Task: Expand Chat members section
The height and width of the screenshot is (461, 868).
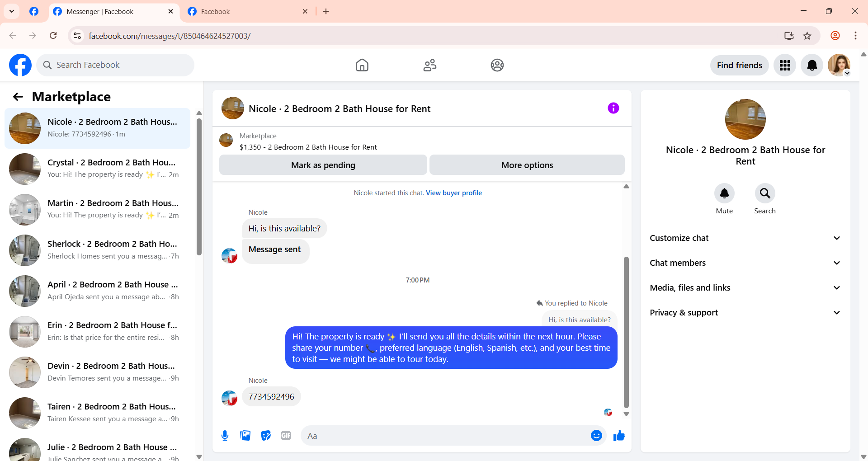Action: [x=745, y=263]
